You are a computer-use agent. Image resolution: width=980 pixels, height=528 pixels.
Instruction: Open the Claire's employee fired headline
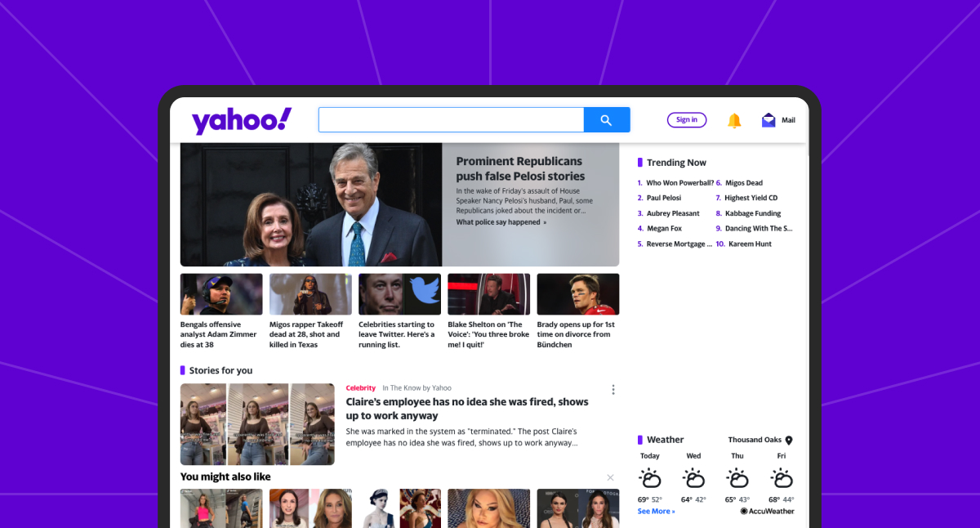coord(468,409)
